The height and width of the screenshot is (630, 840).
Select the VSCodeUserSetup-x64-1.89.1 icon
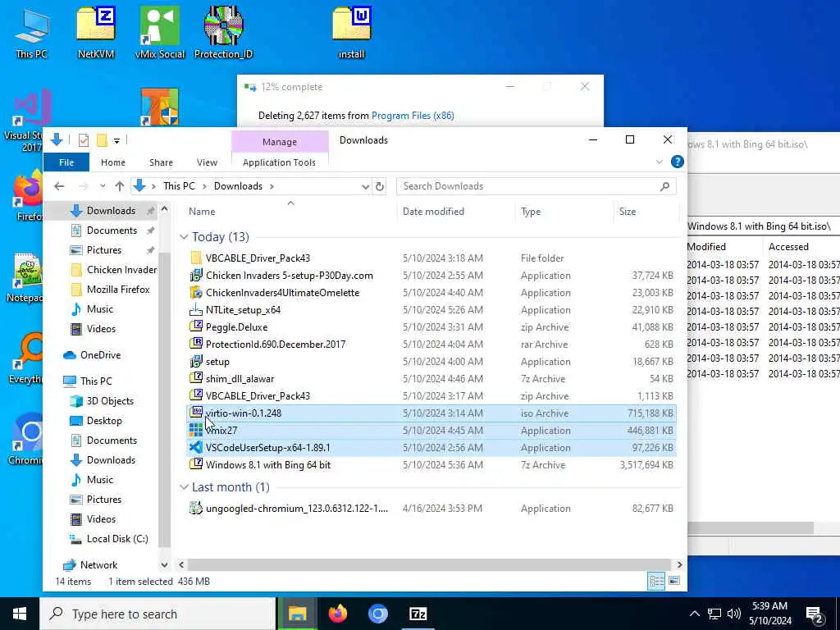pyautogui.click(x=196, y=447)
